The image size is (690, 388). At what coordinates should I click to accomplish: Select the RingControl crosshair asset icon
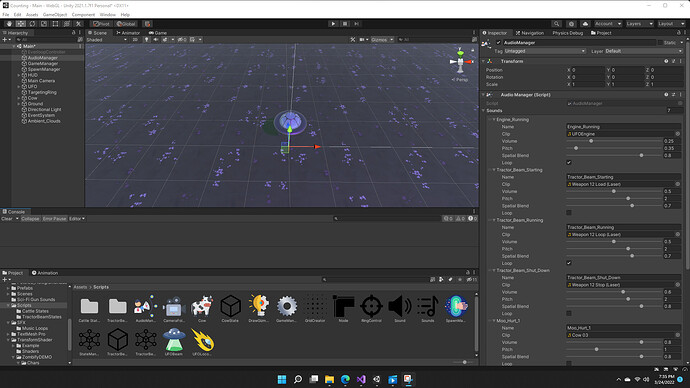(371, 306)
